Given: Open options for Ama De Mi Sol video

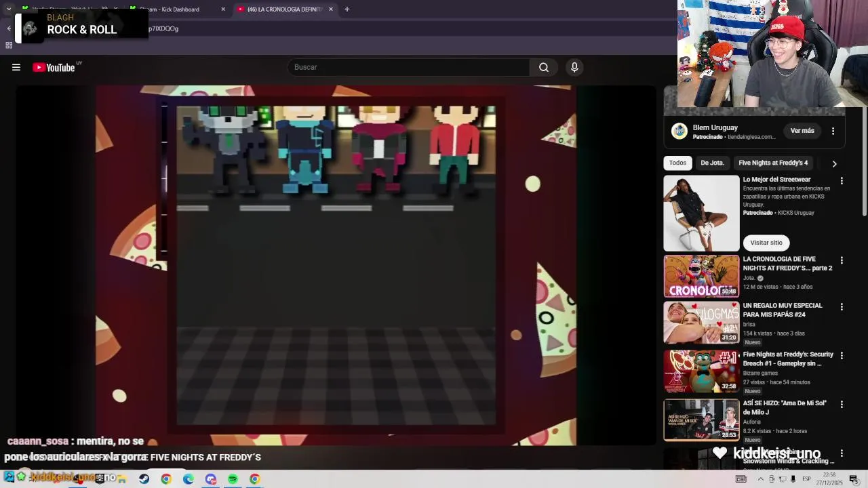Looking at the screenshot, I should coord(842,405).
